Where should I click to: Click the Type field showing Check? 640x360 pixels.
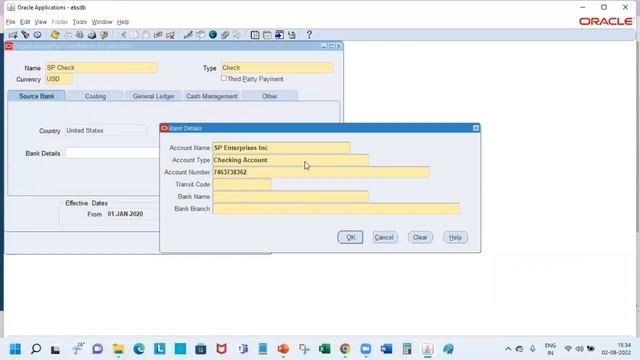(x=277, y=68)
